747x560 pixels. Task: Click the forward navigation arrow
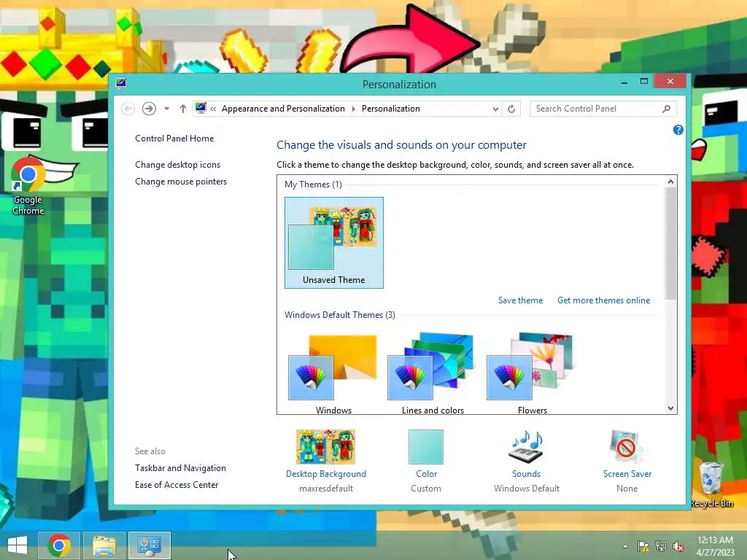click(x=149, y=109)
